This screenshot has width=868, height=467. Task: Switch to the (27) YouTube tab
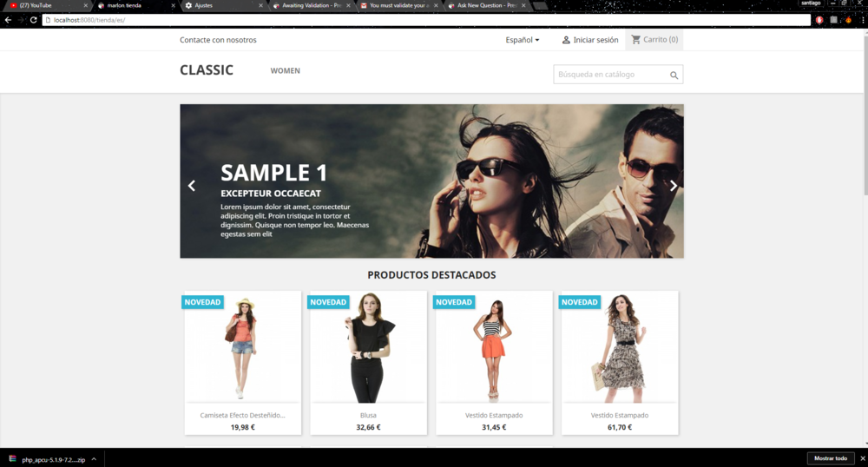pos(47,5)
